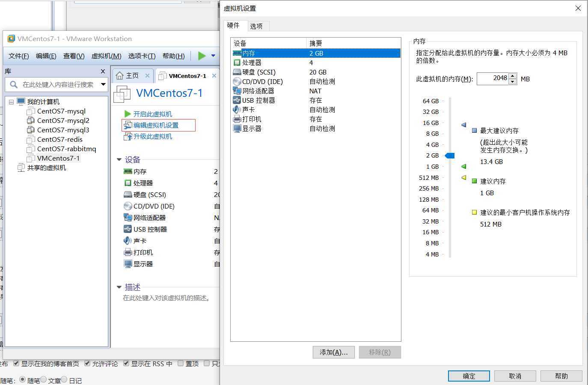
Task: Click Help (帮助) button in dialog
Action: coord(561,376)
